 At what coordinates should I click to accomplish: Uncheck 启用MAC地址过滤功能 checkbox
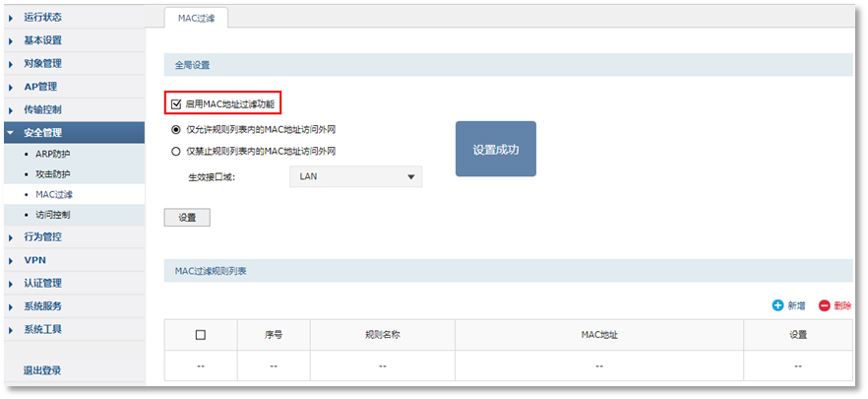click(x=176, y=103)
